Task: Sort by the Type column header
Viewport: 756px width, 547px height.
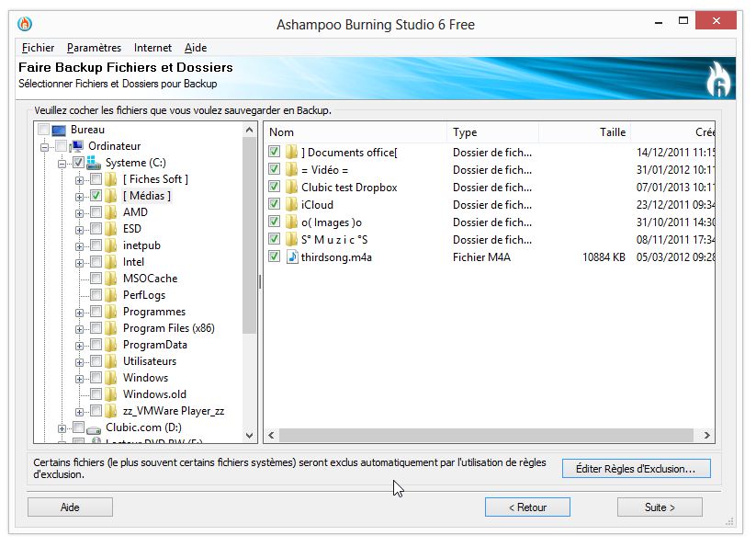Action: point(492,132)
